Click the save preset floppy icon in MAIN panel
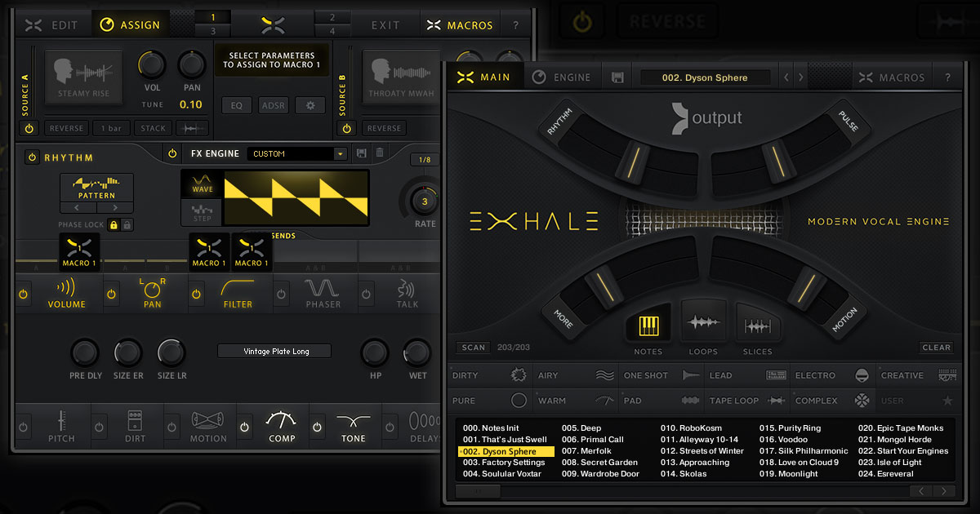The width and height of the screenshot is (980, 514). [x=617, y=78]
